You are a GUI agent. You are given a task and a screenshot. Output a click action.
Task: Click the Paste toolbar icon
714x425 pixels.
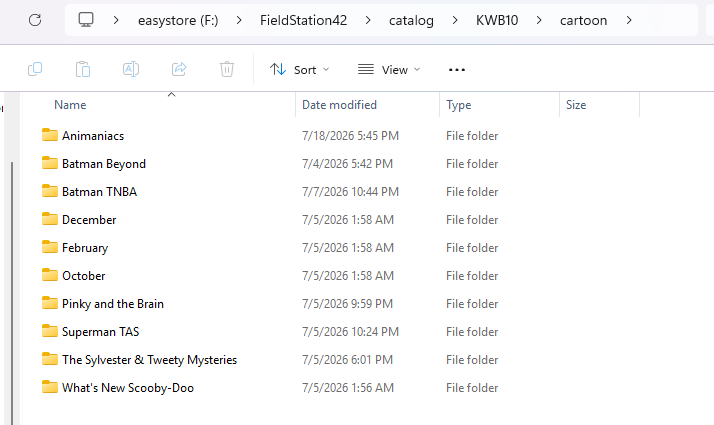pyautogui.click(x=83, y=69)
